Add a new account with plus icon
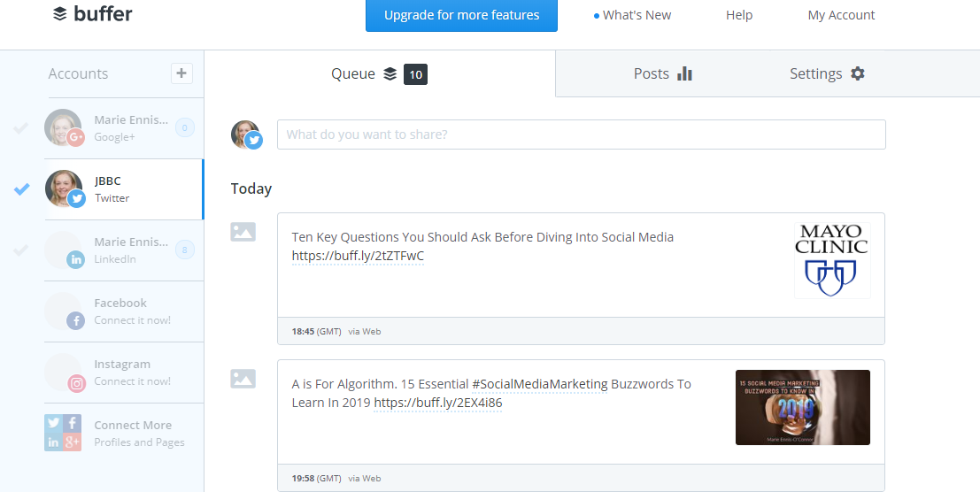The height and width of the screenshot is (492, 980). coord(181,73)
